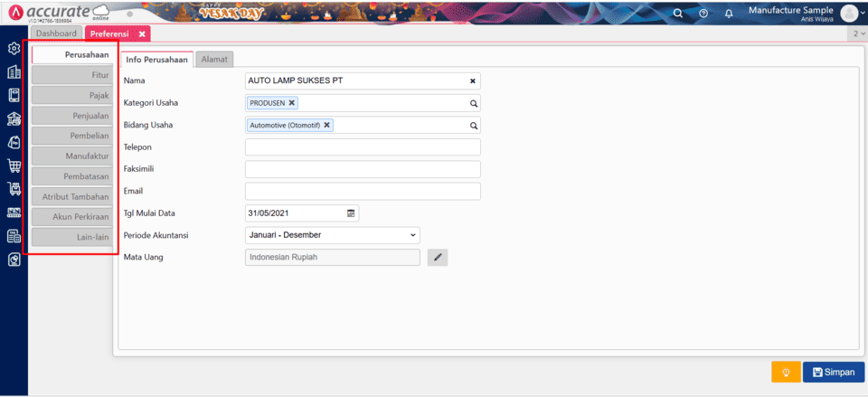
Task: Click into the Telepon input field
Action: point(363,147)
